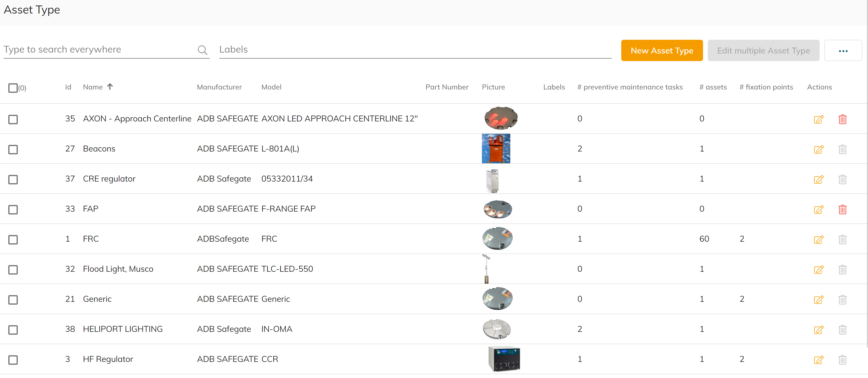Edit the CRE regulator row
The height and width of the screenshot is (378, 868).
[818, 179]
